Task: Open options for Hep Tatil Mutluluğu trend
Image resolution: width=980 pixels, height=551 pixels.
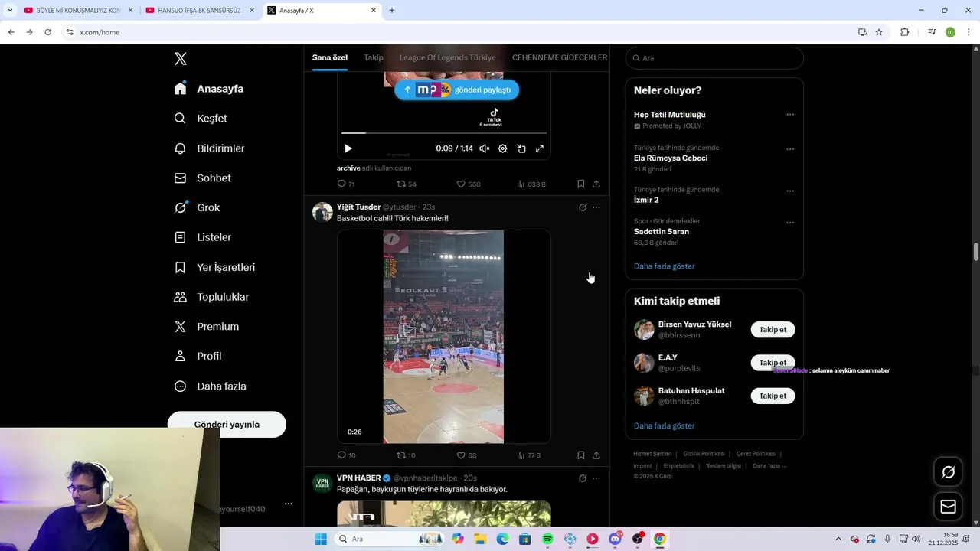Action: tap(790, 115)
